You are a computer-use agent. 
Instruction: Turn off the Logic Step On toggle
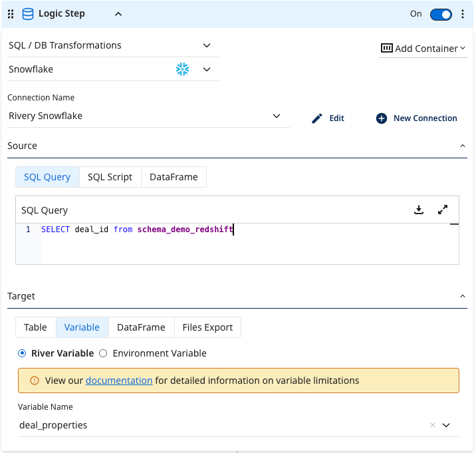pyautogui.click(x=440, y=14)
